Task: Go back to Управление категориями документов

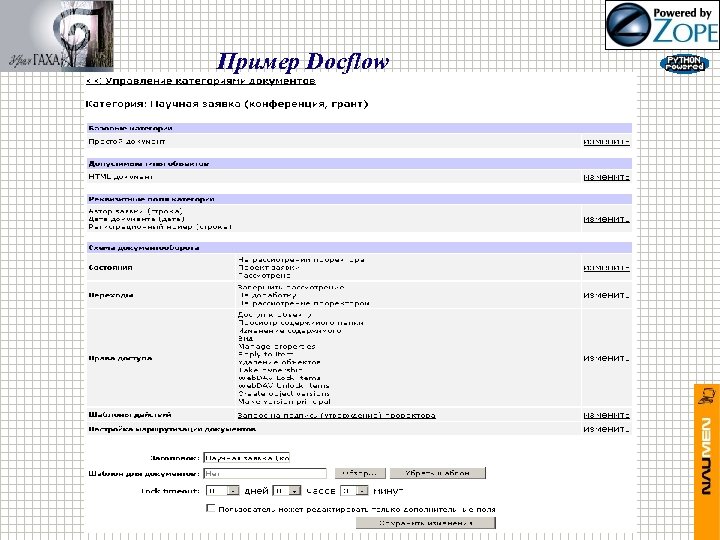Action: (x=201, y=81)
